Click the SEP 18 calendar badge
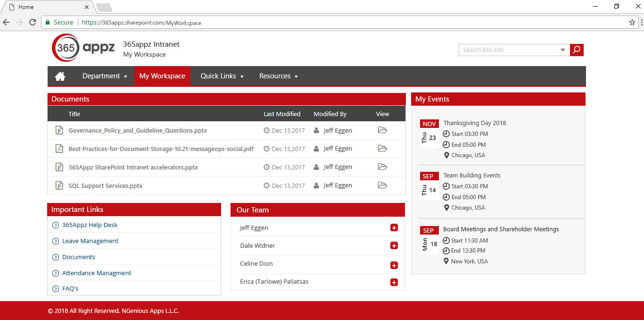 click(429, 240)
